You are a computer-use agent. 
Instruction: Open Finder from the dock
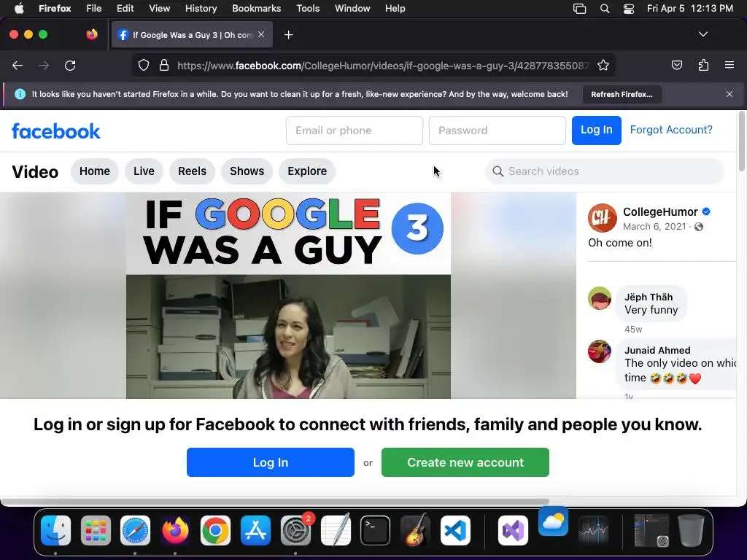[55, 531]
